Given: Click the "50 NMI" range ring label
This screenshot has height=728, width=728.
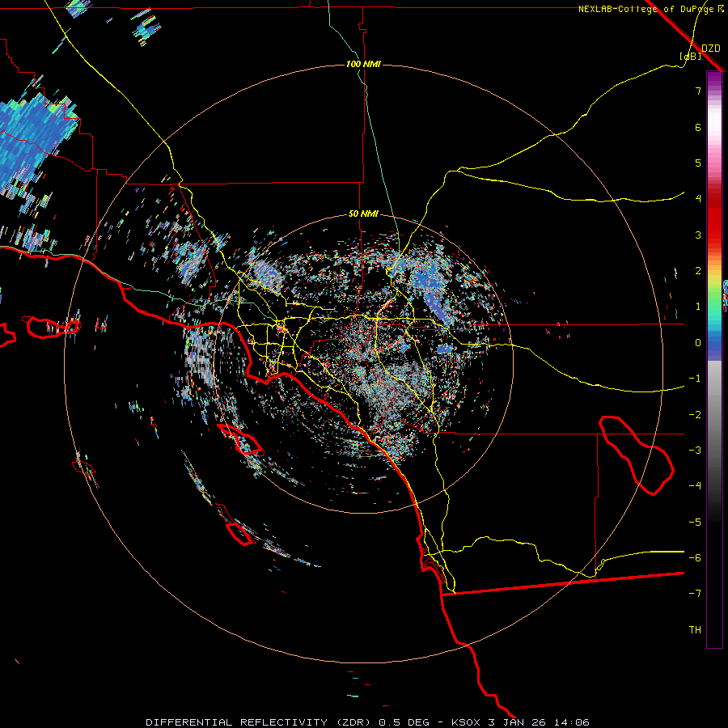Looking at the screenshot, I should [363, 214].
